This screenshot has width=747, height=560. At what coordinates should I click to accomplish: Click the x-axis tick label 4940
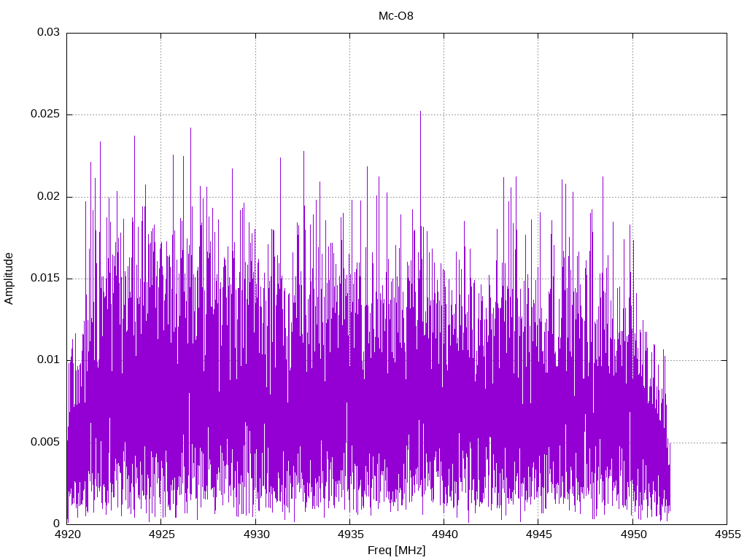coord(444,534)
